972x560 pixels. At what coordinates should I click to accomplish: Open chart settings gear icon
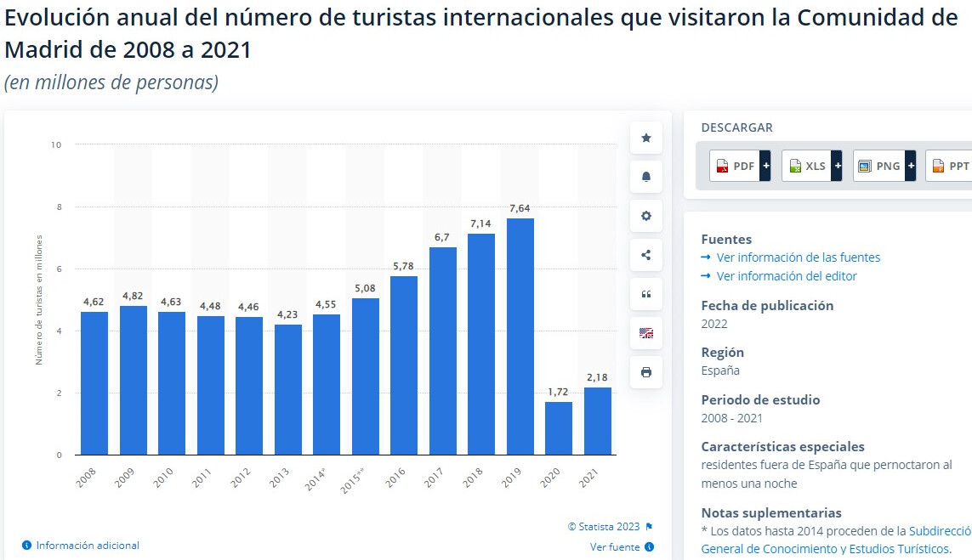pyautogui.click(x=645, y=216)
